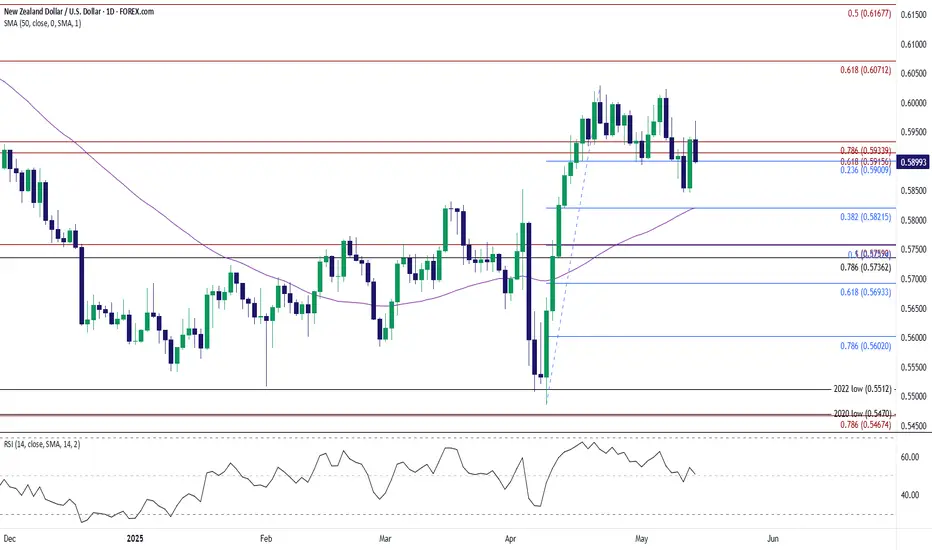
Task: Click the 0.60500 price axis value
Action: pyautogui.click(x=914, y=74)
